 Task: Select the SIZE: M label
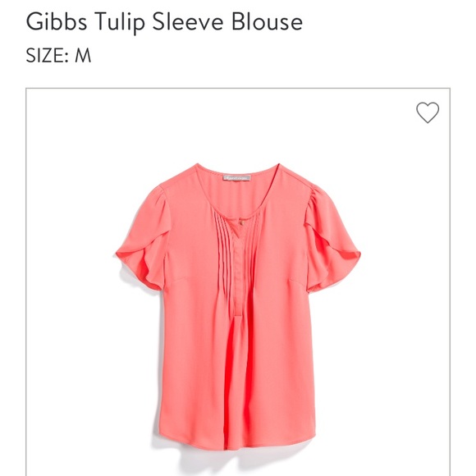[58, 56]
